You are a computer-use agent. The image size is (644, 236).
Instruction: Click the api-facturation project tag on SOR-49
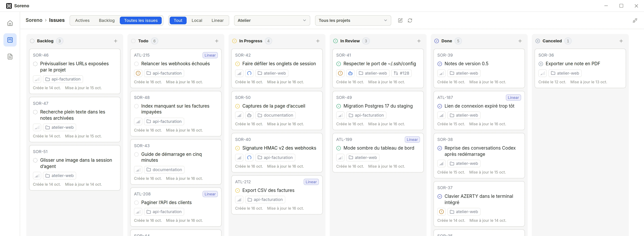[x=366, y=115]
